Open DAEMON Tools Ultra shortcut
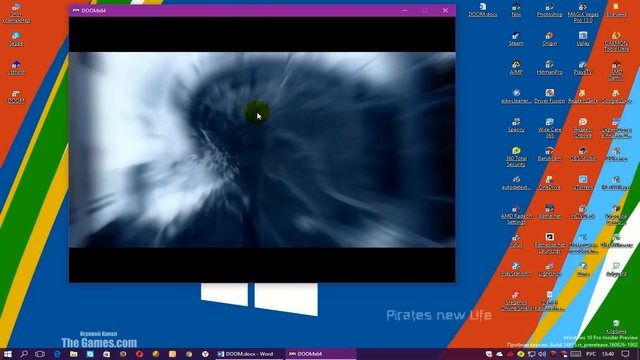640x360 pixels. [616, 42]
